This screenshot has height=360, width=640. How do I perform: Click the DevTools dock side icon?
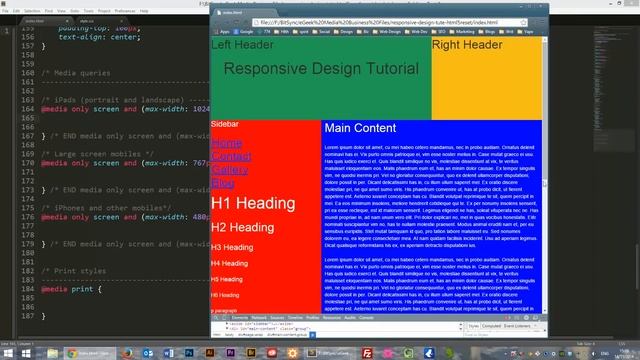click(535, 318)
